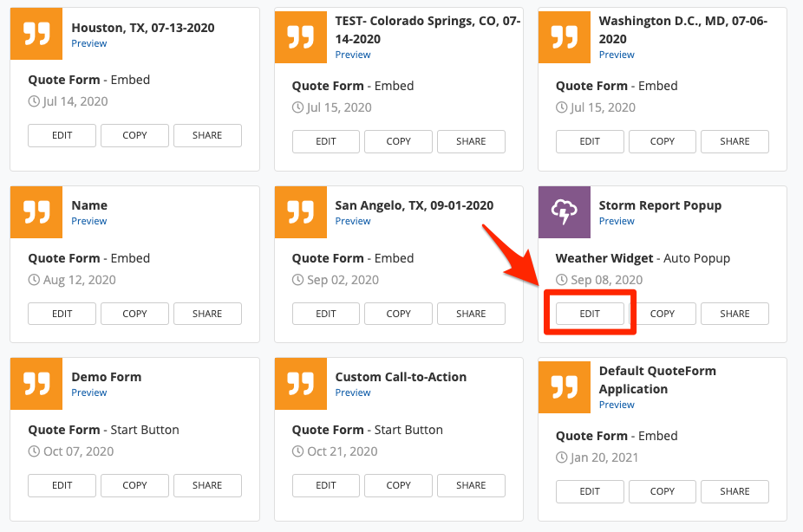Viewport: 803px width, 532px height.
Task: Edit the Storm Report Popup widget
Action: 590,314
